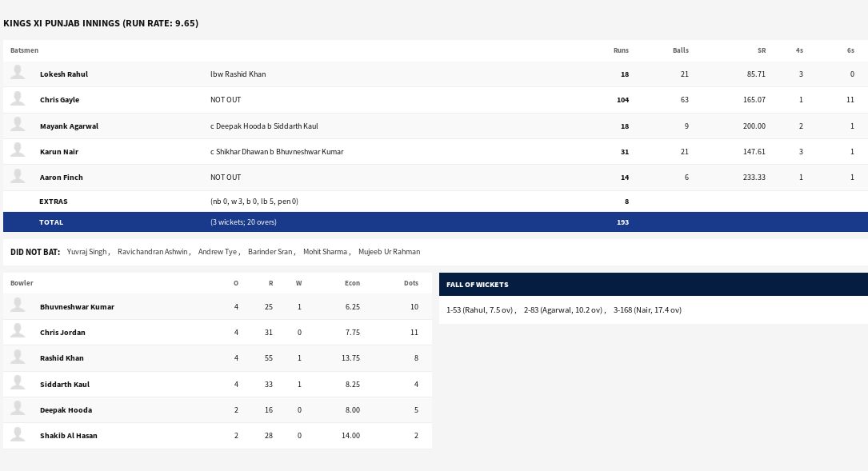This screenshot has width=868, height=471.
Task: Click the Runs column header
Action: coord(621,50)
